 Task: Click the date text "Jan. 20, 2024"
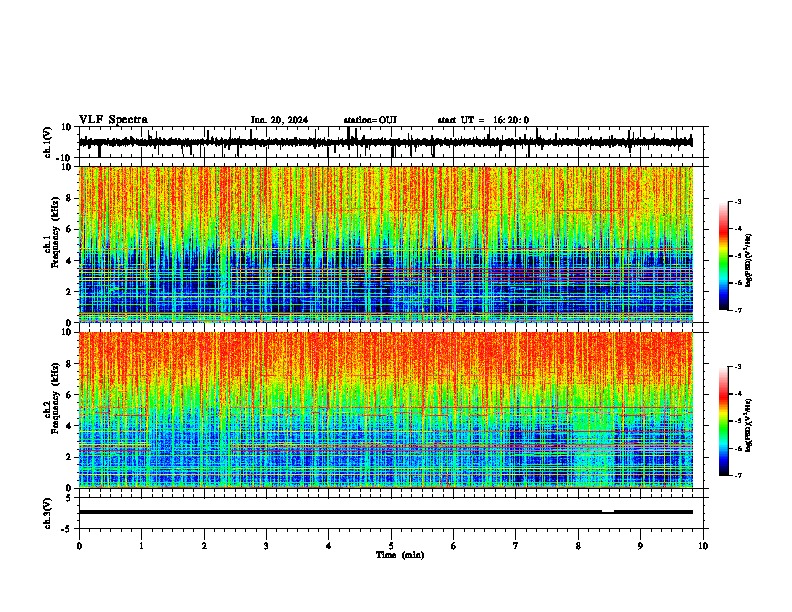pyautogui.click(x=279, y=120)
